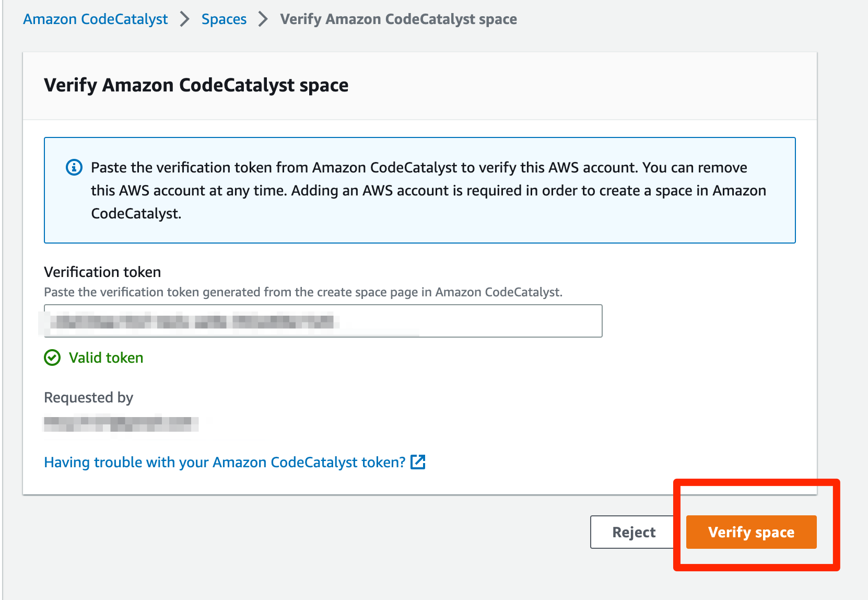Select the blurred token text in the input box

click(188, 321)
